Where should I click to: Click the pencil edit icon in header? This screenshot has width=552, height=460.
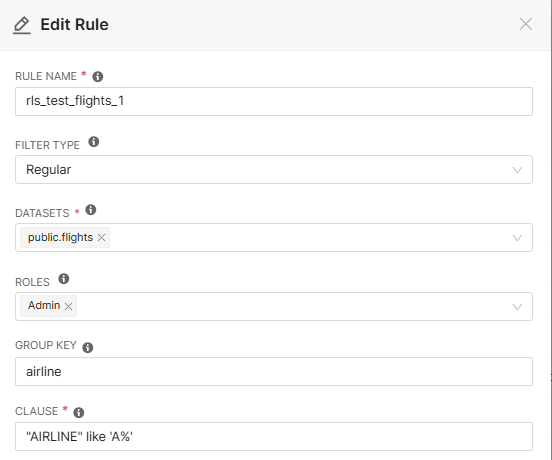click(22, 25)
